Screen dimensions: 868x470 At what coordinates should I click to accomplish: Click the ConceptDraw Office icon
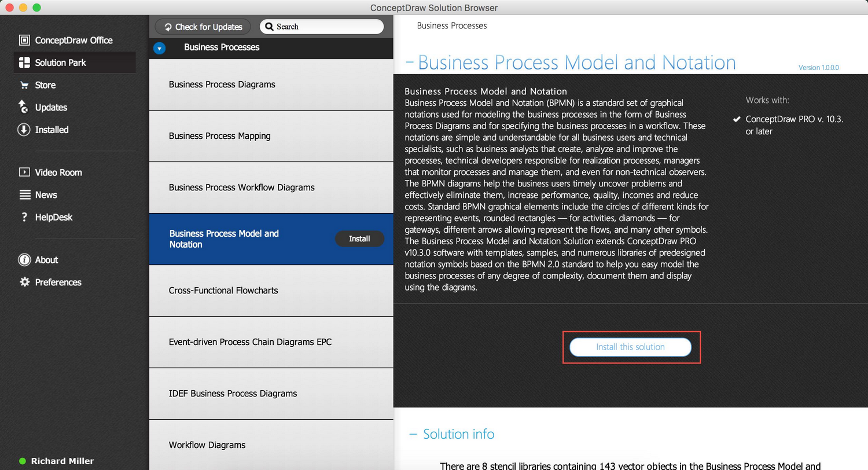coord(24,41)
